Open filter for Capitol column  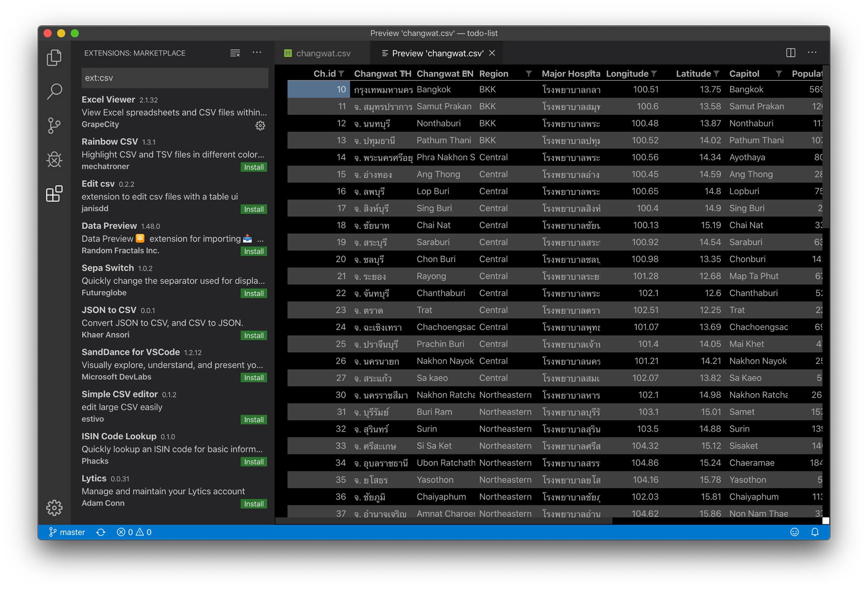click(x=779, y=74)
